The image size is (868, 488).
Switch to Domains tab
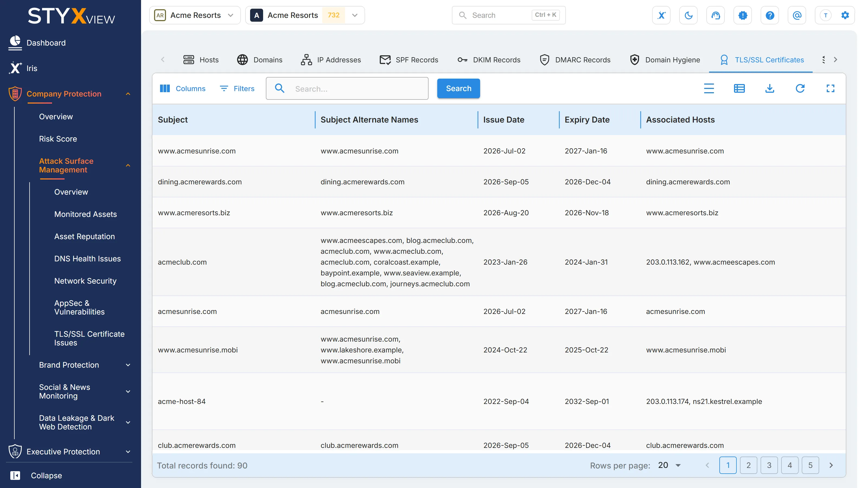click(x=260, y=60)
